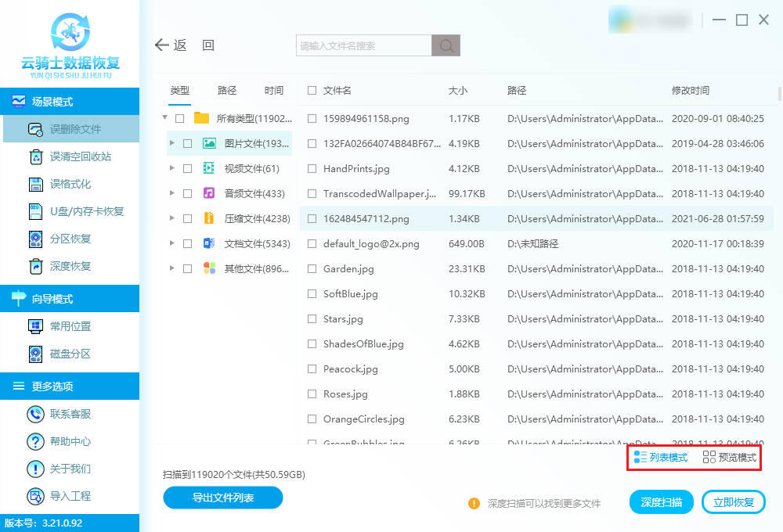783x532 pixels.
Task: Click the 场景模式 header icon
Action: (x=19, y=101)
